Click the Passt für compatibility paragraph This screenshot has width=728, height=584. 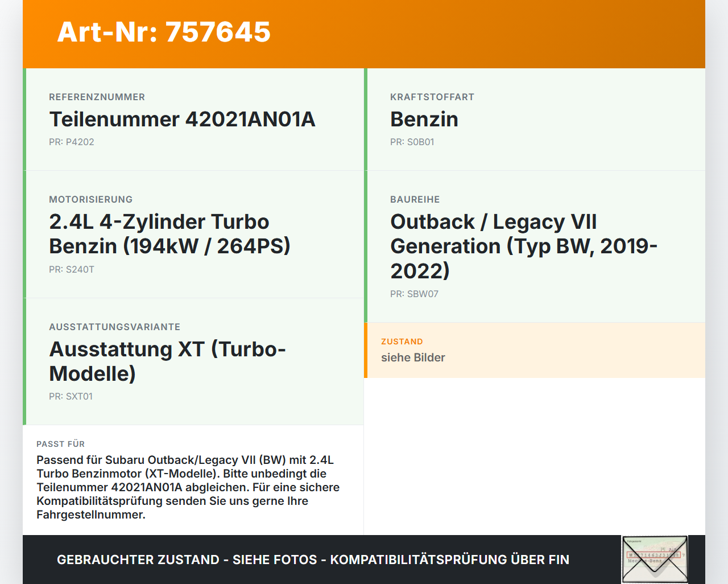188,487
